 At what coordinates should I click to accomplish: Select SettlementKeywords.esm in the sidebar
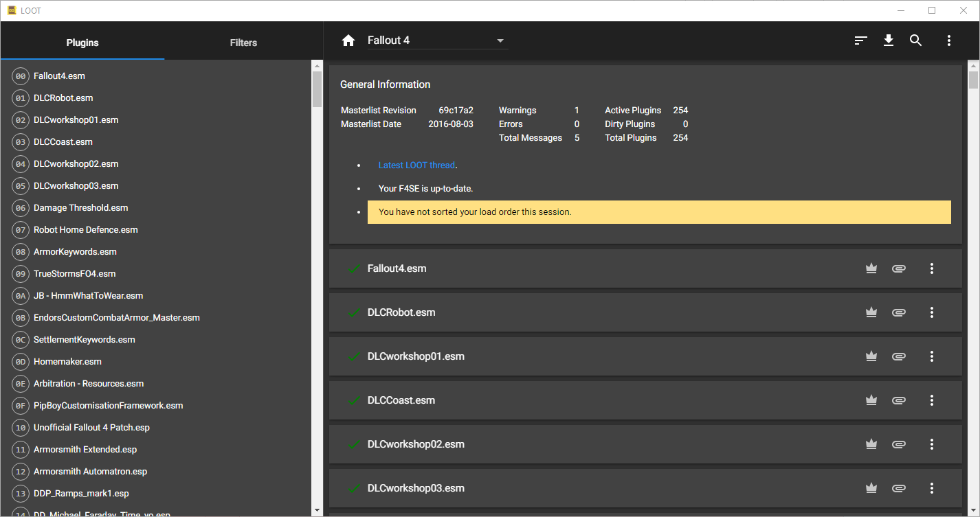tap(156, 340)
